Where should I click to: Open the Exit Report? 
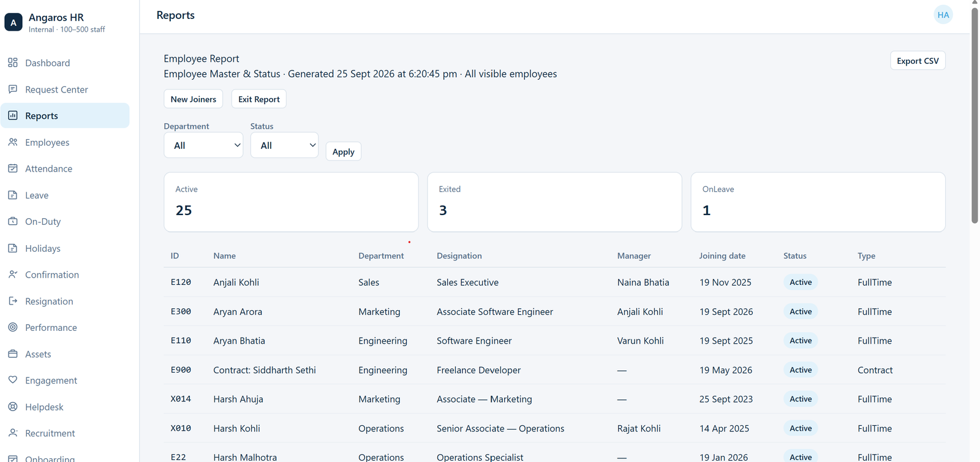(259, 99)
